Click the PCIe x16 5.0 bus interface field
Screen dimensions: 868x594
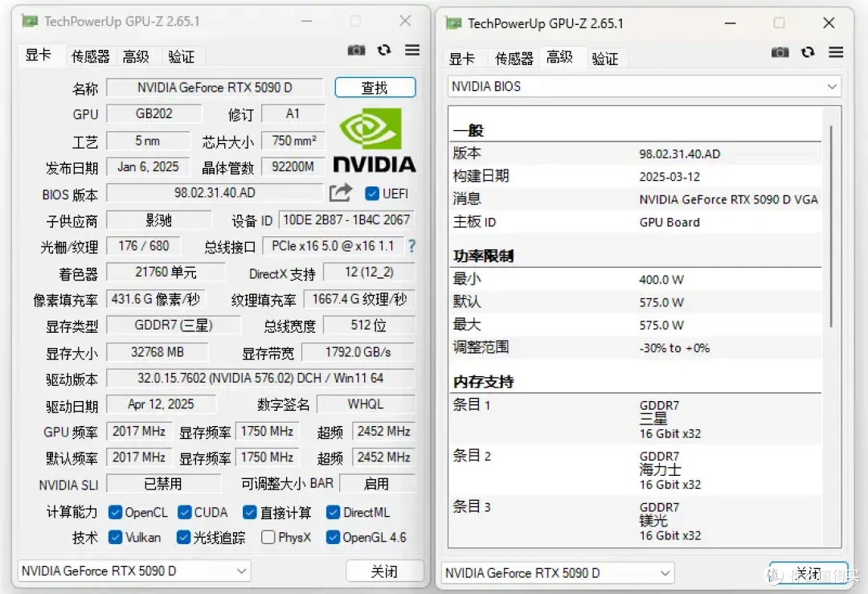[x=333, y=246]
